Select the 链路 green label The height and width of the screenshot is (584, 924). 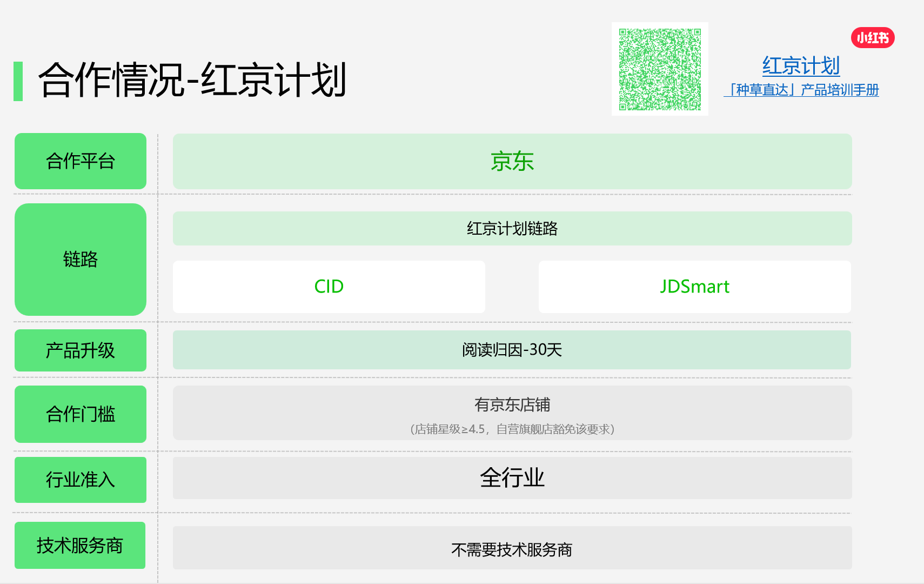click(81, 260)
